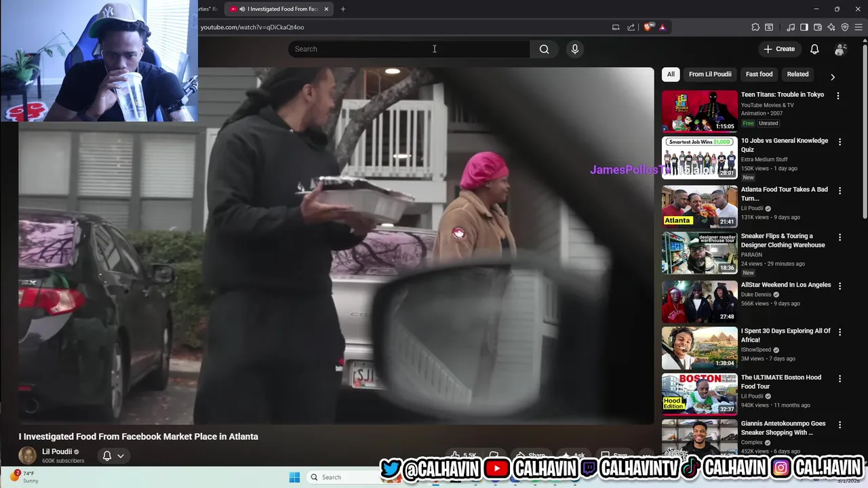This screenshot has width=868, height=488.
Task: Select the 'Related' chip
Action: tap(797, 74)
